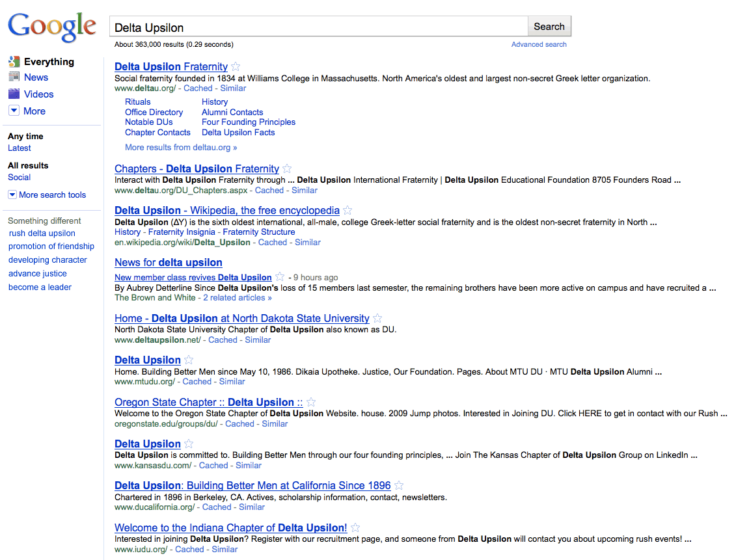Expand the More categories dropdown arrow

(14, 111)
